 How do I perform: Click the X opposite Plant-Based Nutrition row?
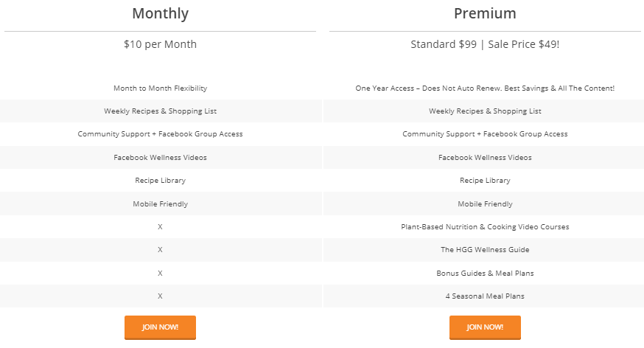point(160,227)
